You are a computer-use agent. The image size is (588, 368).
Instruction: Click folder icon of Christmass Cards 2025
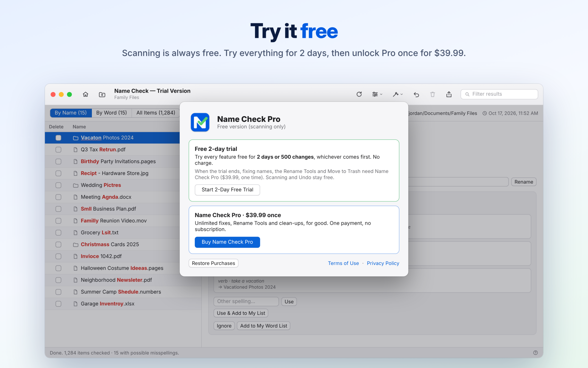[x=76, y=244]
